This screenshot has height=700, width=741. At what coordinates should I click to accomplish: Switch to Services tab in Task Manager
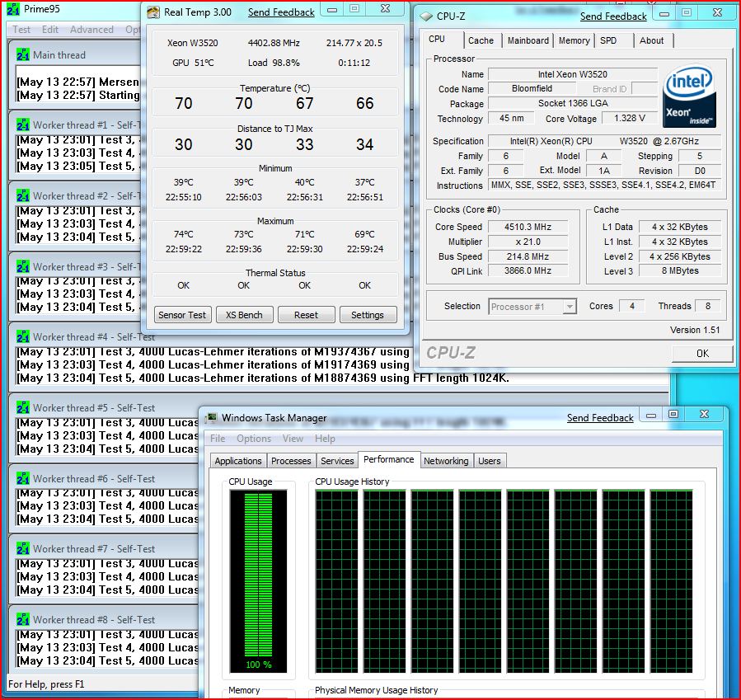tap(337, 461)
